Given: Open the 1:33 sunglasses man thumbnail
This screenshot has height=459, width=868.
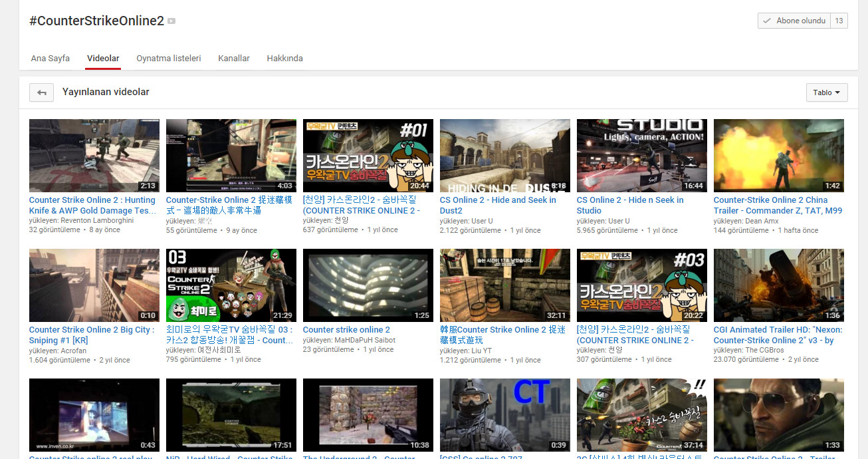Looking at the screenshot, I should pos(779,415).
